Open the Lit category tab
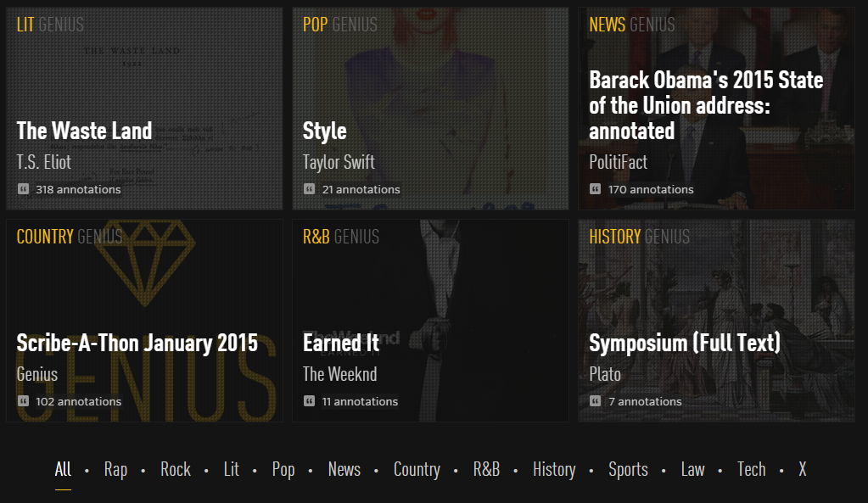This screenshot has height=503, width=868. (x=232, y=469)
